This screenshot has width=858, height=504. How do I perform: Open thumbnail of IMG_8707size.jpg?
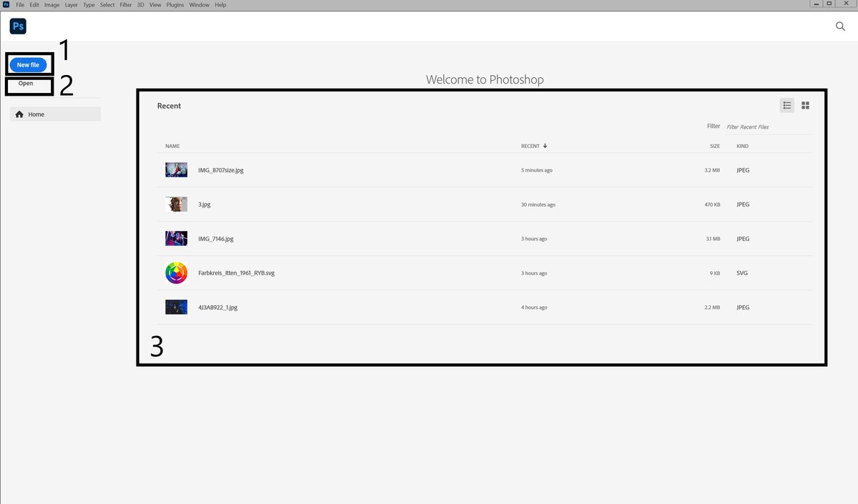pyautogui.click(x=176, y=170)
